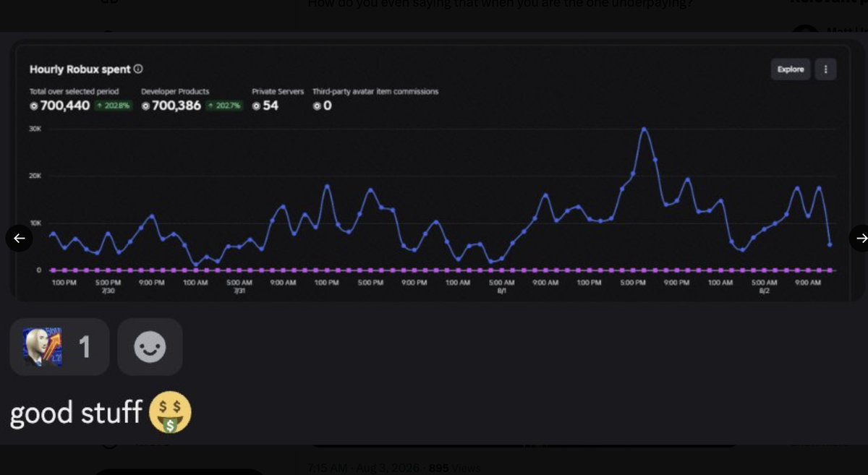The height and width of the screenshot is (475, 868).
Task: Click the reaction count 1
Action: coord(85,347)
